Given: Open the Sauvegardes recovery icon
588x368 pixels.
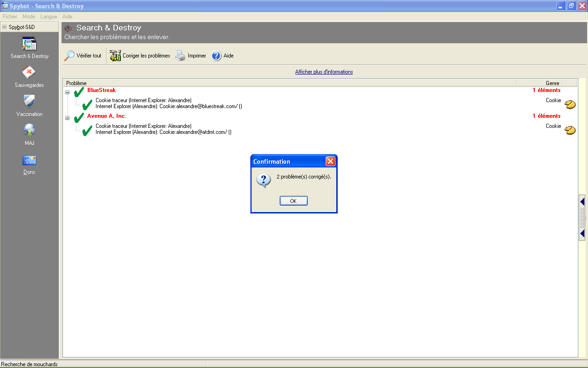Looking at the screenshot, I should 29,73.
